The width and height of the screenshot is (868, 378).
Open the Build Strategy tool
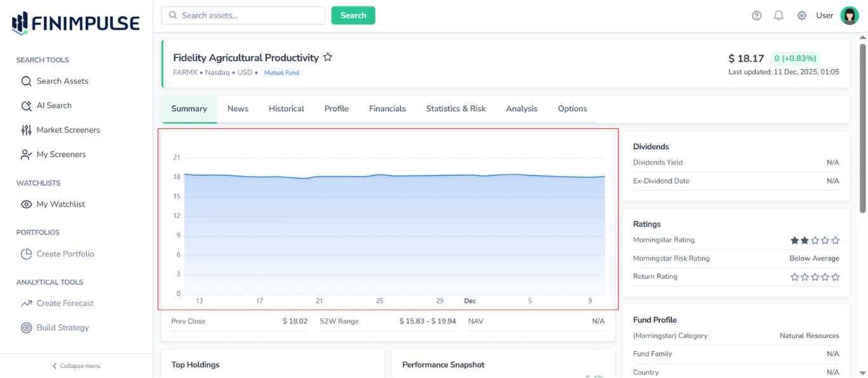(x=61, y=327)
